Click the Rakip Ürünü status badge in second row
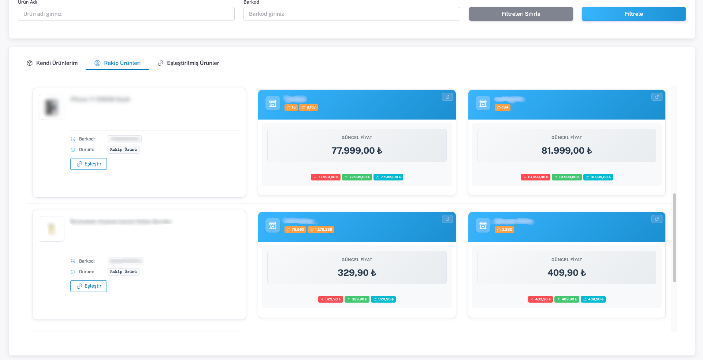The height and width of the screenshot is (360, 703). click(124, 272)
